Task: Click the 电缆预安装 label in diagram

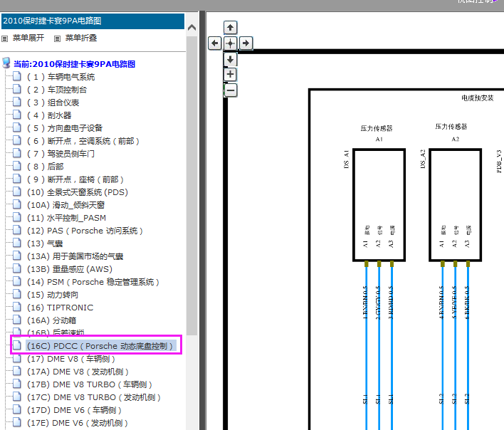Action: (478, 98)
